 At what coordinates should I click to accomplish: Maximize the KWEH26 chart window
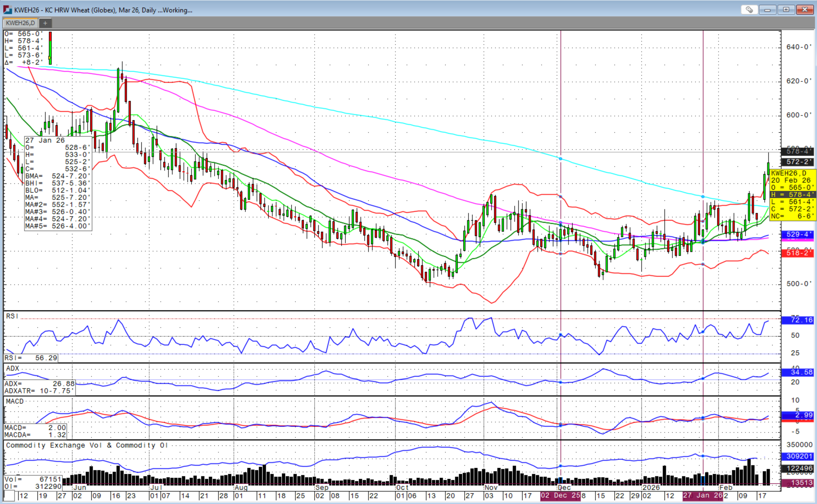[x=786, y=10]
